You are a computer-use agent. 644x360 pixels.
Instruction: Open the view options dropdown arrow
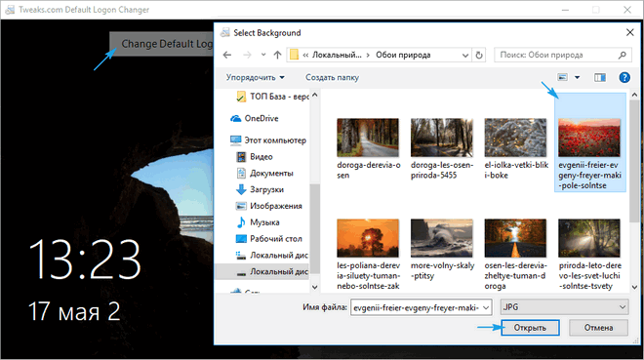(577, 77)
